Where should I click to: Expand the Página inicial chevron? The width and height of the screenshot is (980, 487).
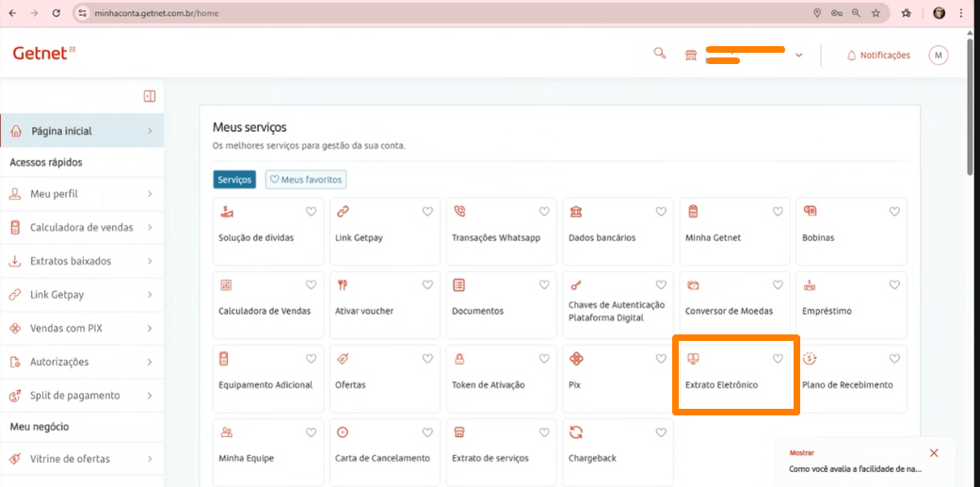coord(150,131)
